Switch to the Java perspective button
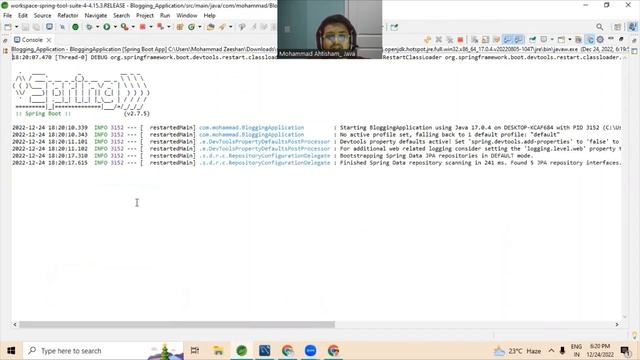 (x=632, y=27)
